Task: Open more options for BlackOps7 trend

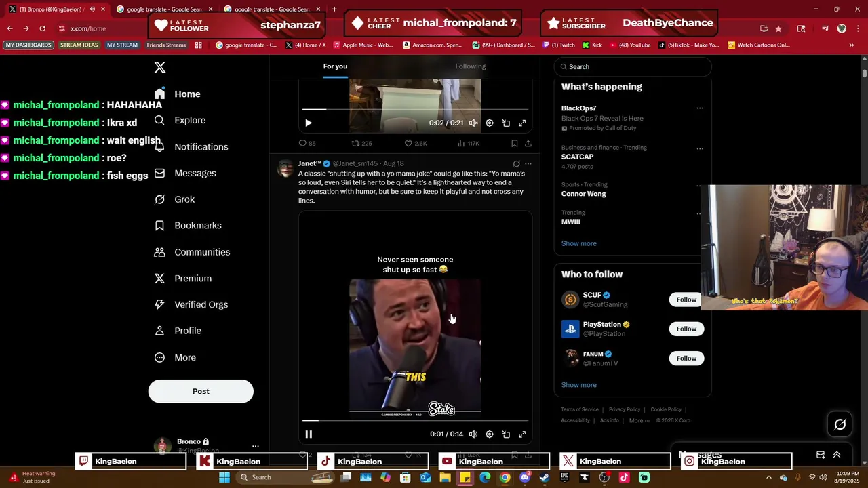Action: pos(700,108)
